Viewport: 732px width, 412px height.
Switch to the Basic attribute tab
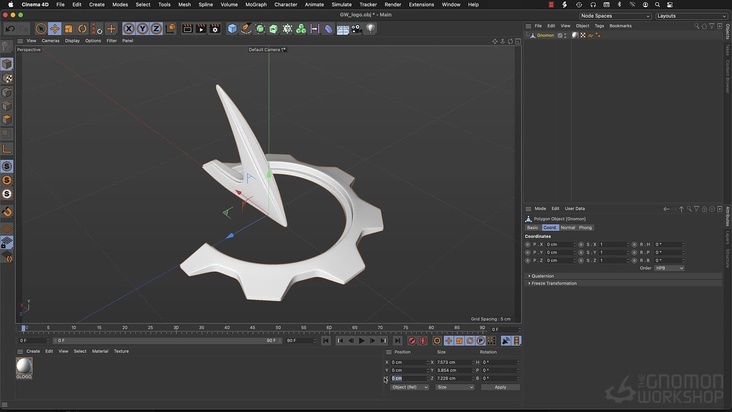(x=533, y=228)
